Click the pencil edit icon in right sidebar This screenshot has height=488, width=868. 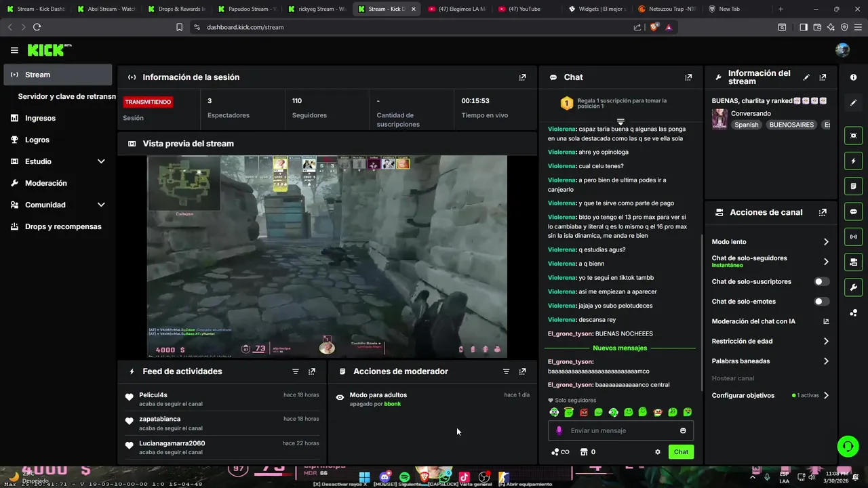click(853, 103)
